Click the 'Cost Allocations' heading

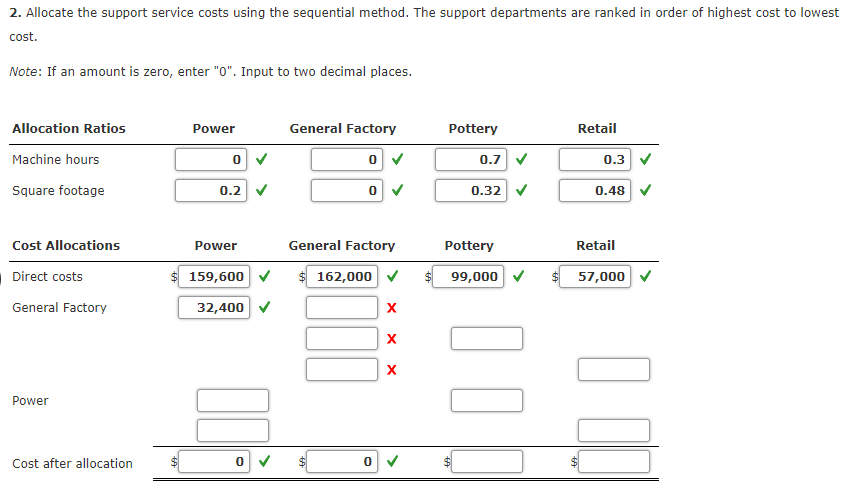point(66,245)
